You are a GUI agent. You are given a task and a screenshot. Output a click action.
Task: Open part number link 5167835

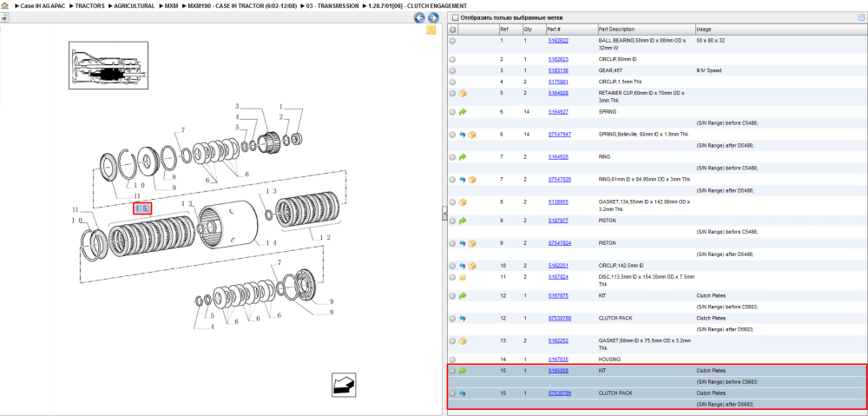[x=558, y=359]
